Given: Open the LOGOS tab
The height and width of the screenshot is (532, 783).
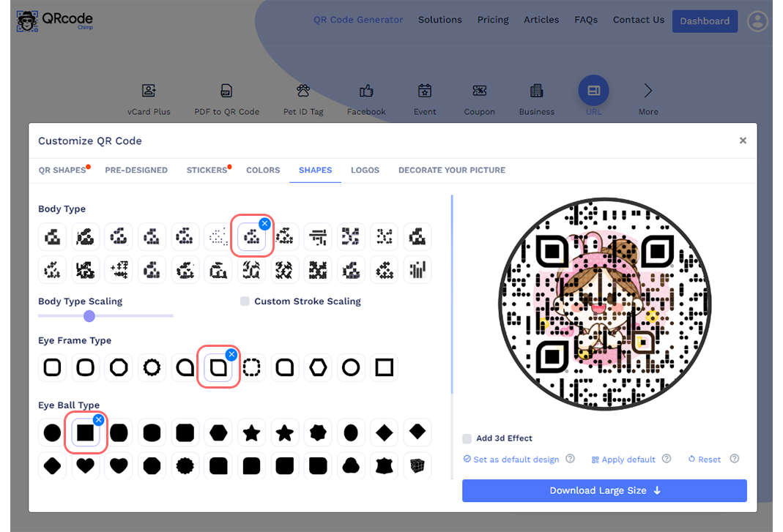Looking at the screenshot, I should [x=365, y=170].
